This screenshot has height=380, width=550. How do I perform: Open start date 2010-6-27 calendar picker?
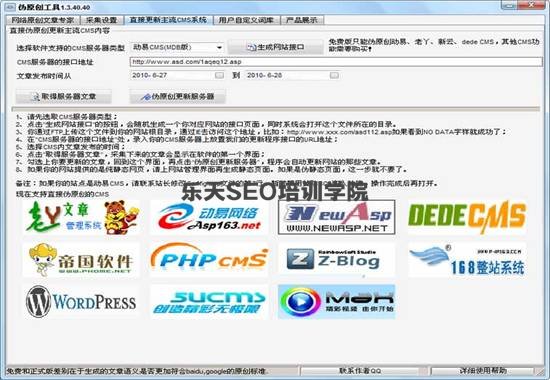pyautogui.click(x=219, y=75)
